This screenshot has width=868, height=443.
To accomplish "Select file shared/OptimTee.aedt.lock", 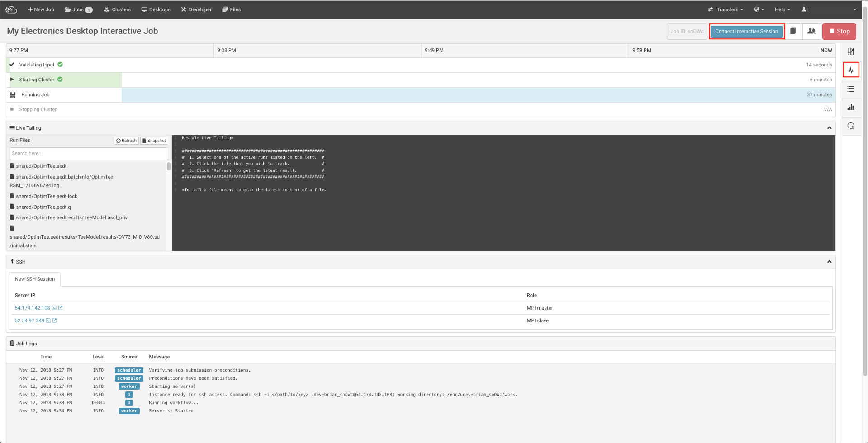I will pyautogui.click(x=44, y=196).
